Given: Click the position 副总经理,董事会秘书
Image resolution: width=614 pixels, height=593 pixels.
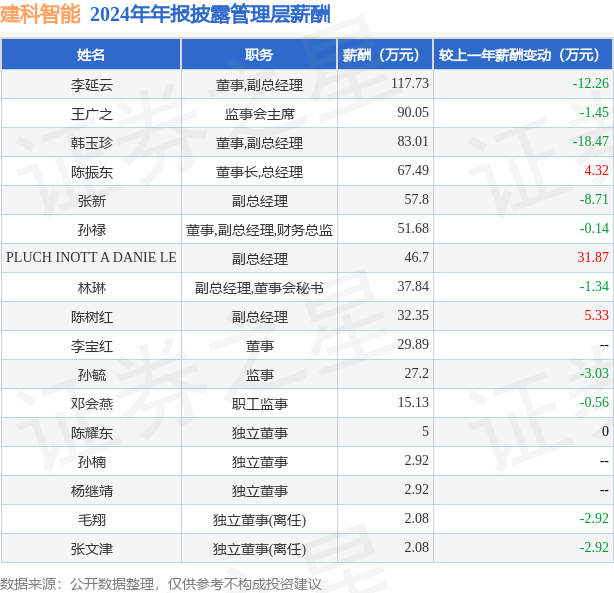Looking at the screenshot, I should pos(259,288).
